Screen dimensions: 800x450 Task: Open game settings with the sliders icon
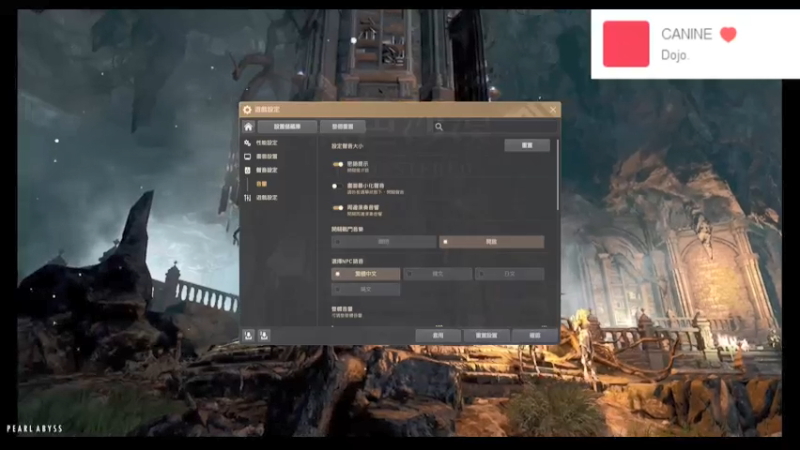pos(247,197)
